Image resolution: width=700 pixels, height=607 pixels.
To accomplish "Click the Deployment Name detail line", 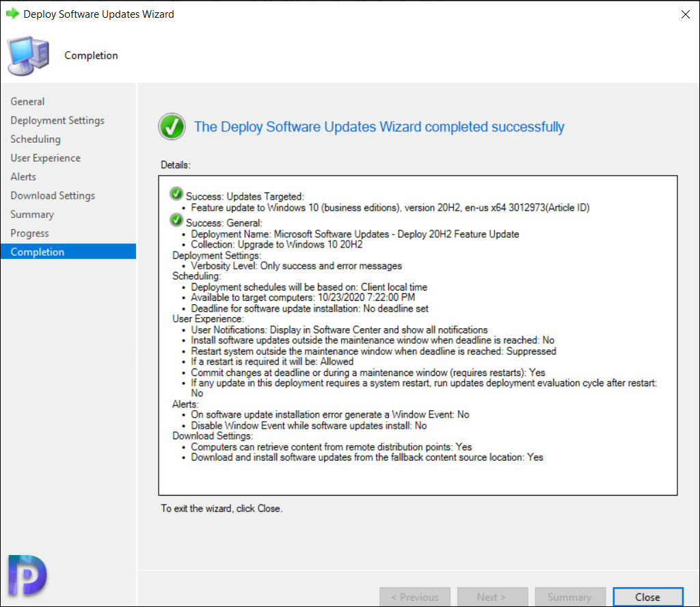I will tap(355, 234).
